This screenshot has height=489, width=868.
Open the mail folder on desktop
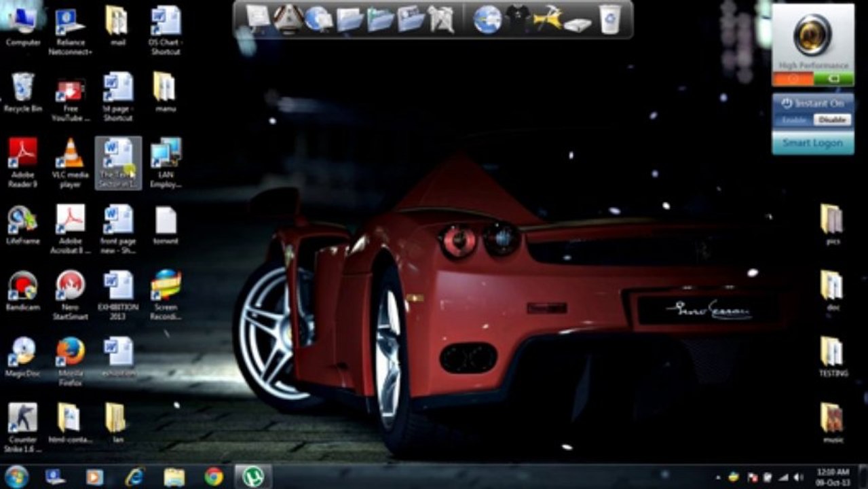(x=117, y=27)
